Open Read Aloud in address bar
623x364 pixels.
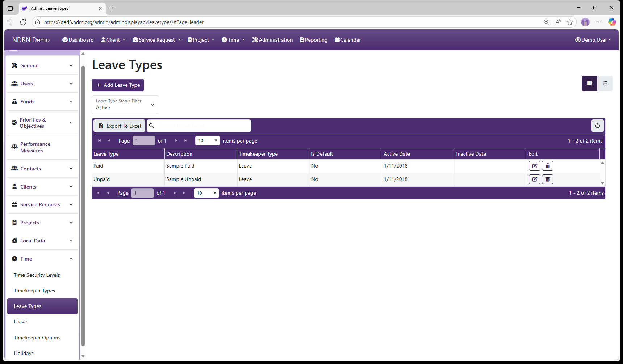[558, 22]
